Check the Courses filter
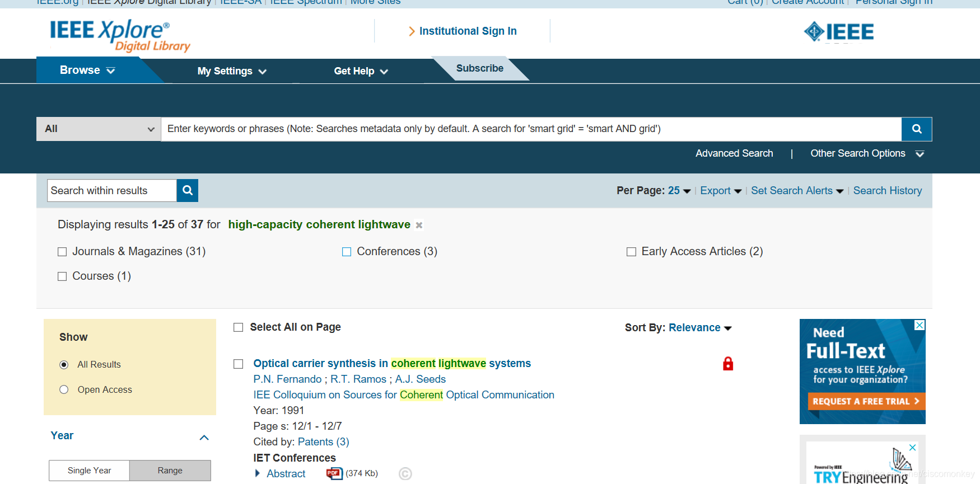The width and height of the screenshot is (980, 484). point(62,276)
